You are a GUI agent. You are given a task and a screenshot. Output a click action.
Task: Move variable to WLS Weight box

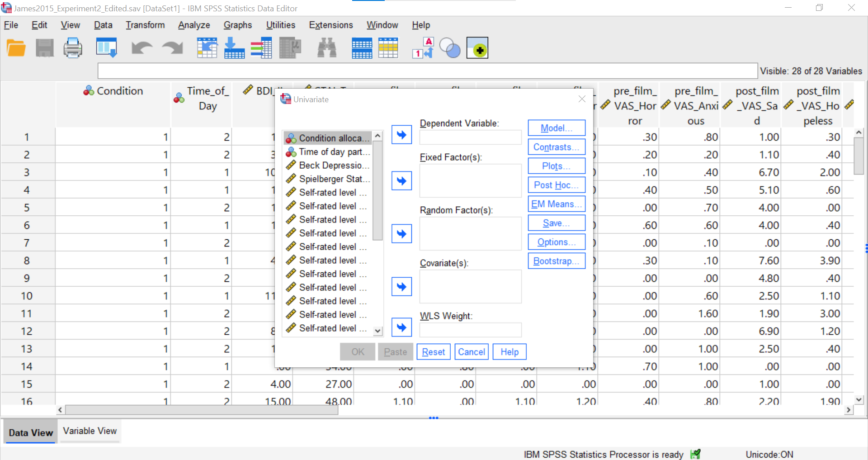401,327
